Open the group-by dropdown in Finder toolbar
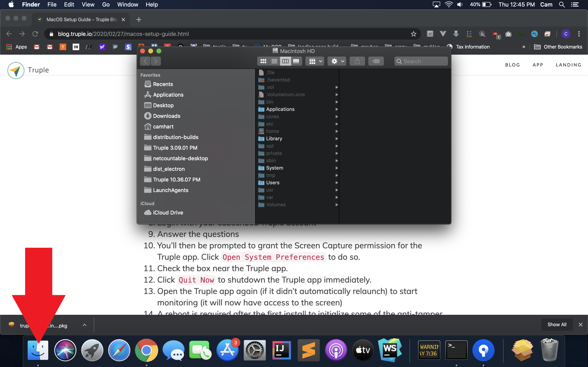This screenshot has height=367, width=588. (314, 61)
